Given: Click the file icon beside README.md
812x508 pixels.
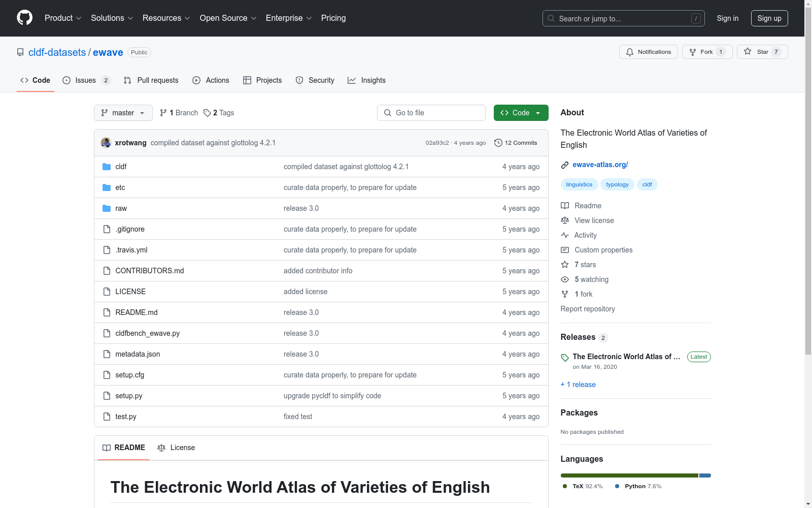Looking at the screenshot, I should point(107,312).
